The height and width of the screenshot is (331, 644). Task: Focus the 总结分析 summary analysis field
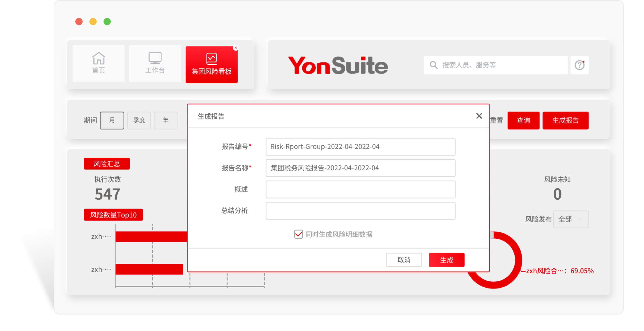point(360,211)
